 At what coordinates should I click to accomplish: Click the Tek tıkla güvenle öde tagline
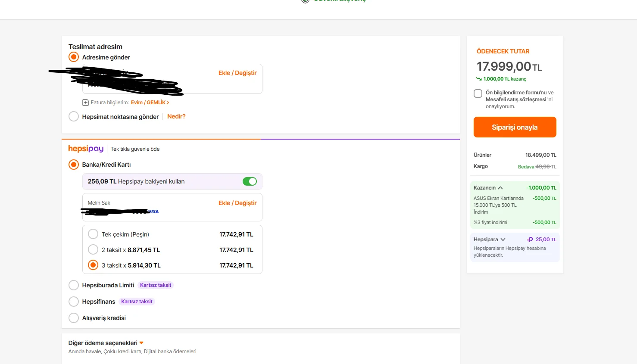[x=135, y=149]
